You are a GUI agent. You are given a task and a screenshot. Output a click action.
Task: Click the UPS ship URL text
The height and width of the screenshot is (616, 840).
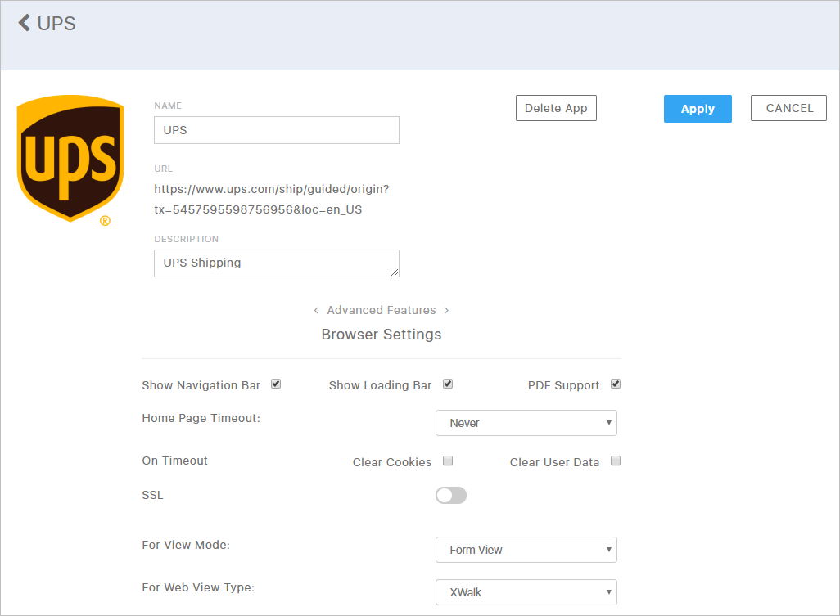tap(272, 199)
